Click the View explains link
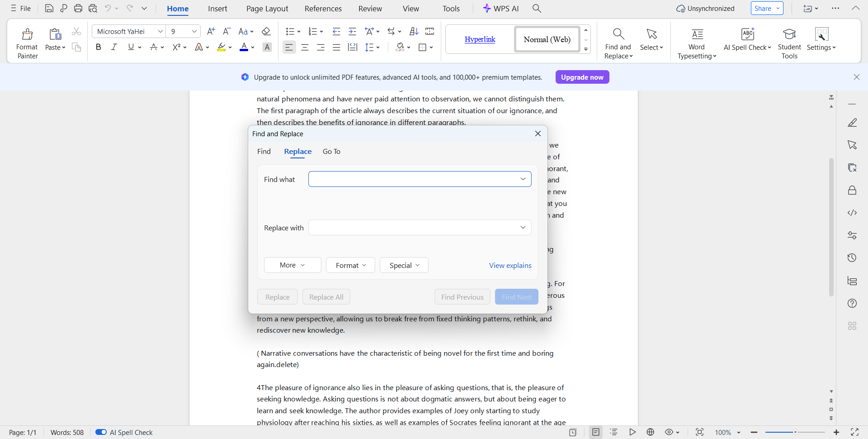The width and height of the screenshot is (868, 439). [x=510, y=266]
